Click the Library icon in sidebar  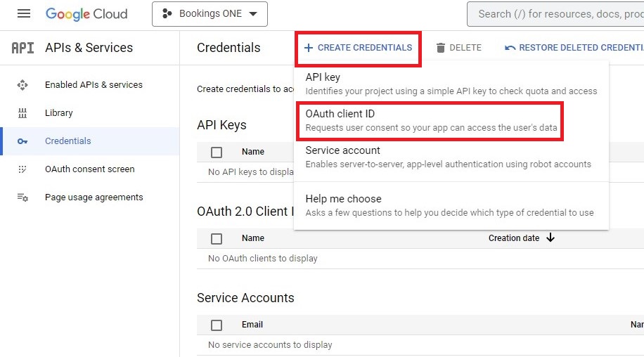click(22, 113)
